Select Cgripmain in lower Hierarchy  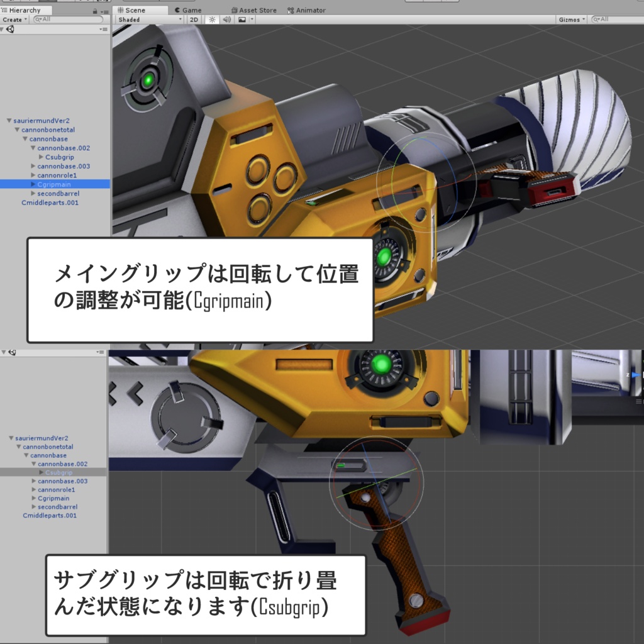[53, 498]
